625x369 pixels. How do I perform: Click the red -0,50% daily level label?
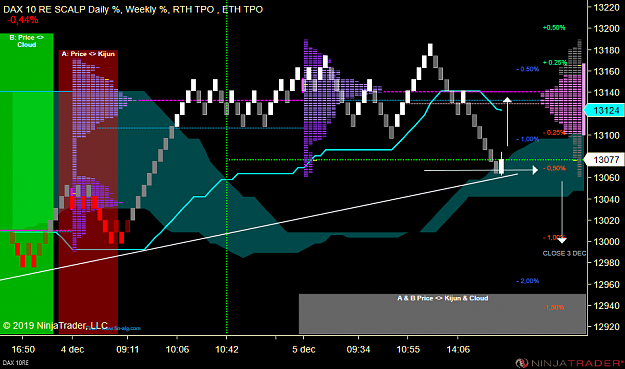554,168
